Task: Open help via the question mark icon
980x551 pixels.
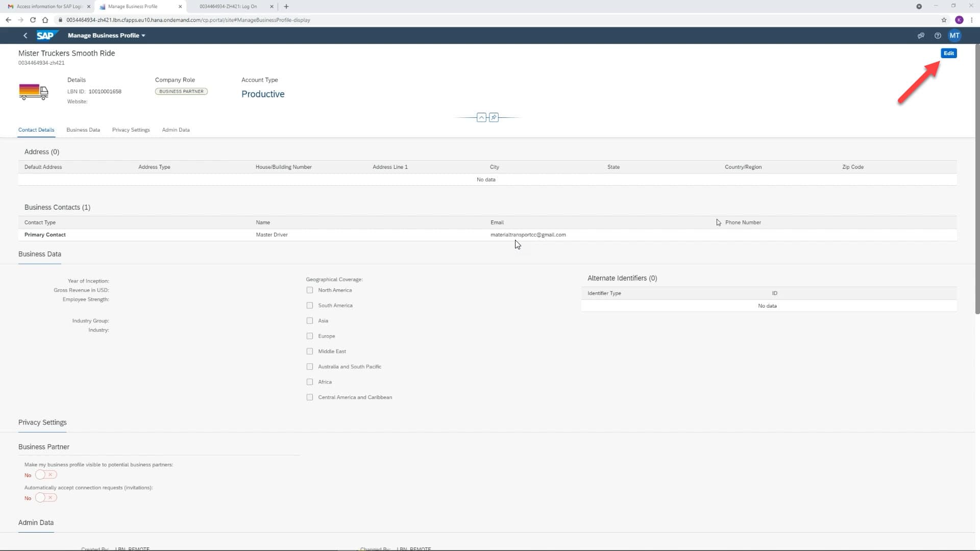Action: (938, 35)
